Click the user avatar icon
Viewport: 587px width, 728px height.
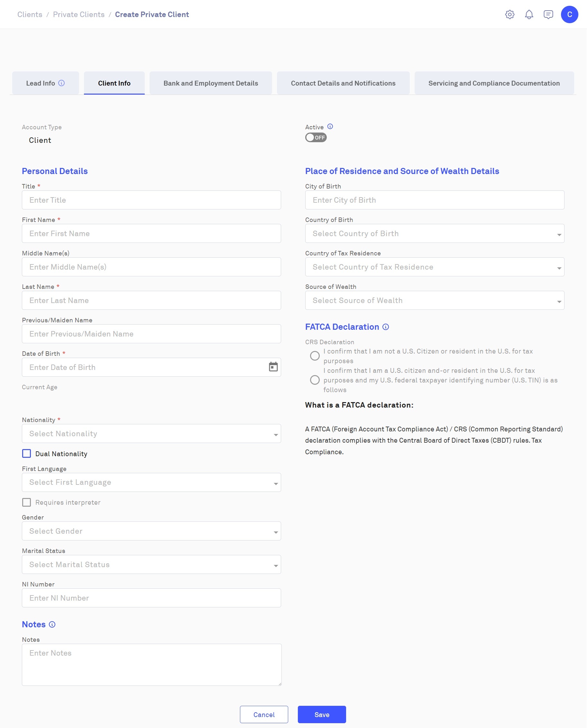tap(569, 14)
